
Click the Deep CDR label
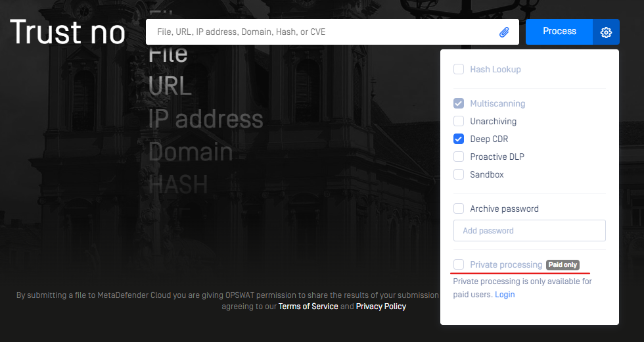click(x=489, y=139)
